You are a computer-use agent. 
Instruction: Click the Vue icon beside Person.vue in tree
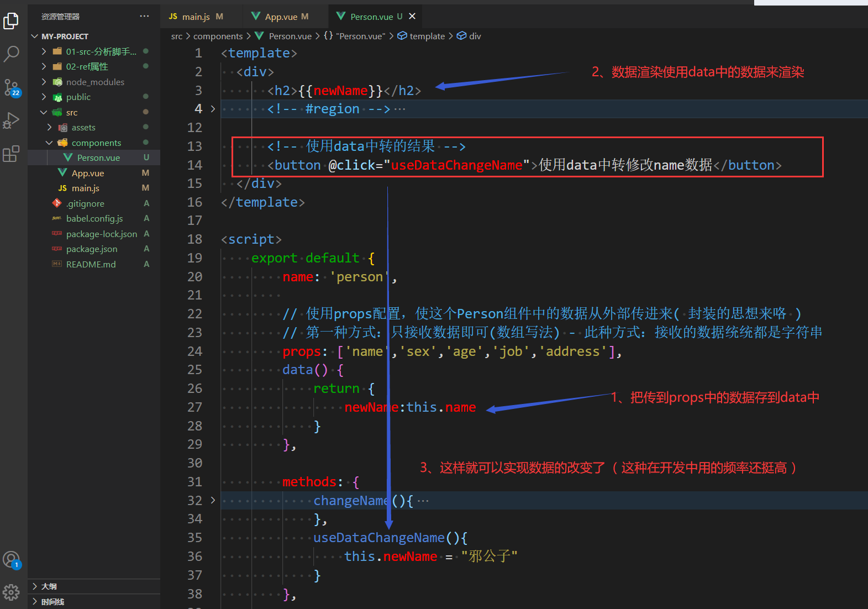point(68,158)
